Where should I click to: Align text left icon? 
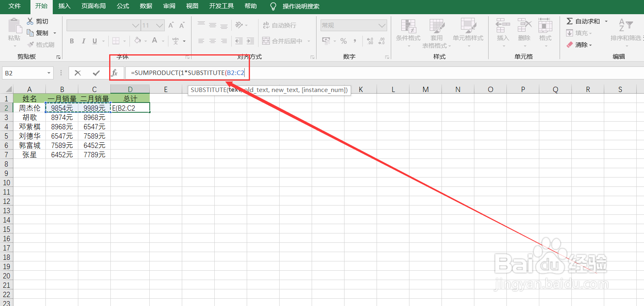tap(201, 41)
